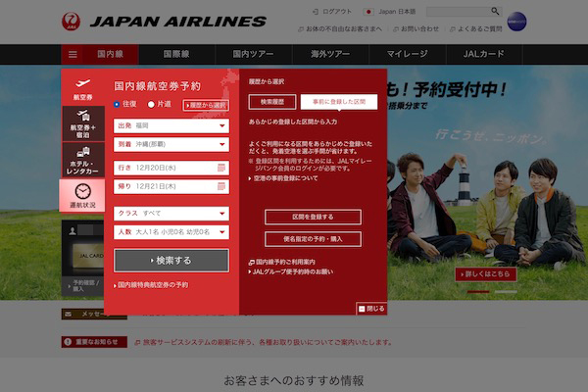Click the 重要なお知らせ alert icon
The width and height of the screenshot is (588, 392).
click(x=68, y=342)
